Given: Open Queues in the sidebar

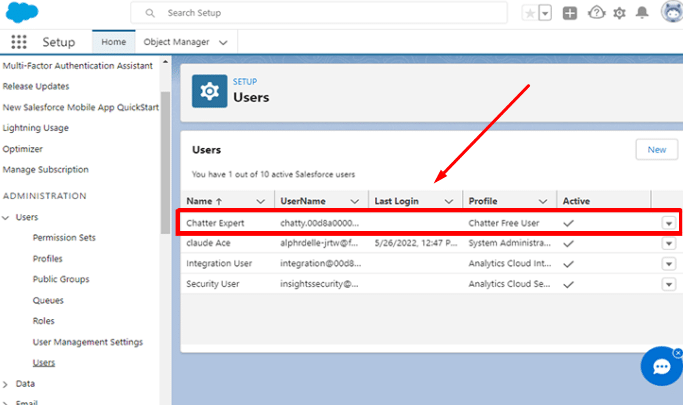Looking at the screenshot, I should pyautogui.click(x=48, y=300).
